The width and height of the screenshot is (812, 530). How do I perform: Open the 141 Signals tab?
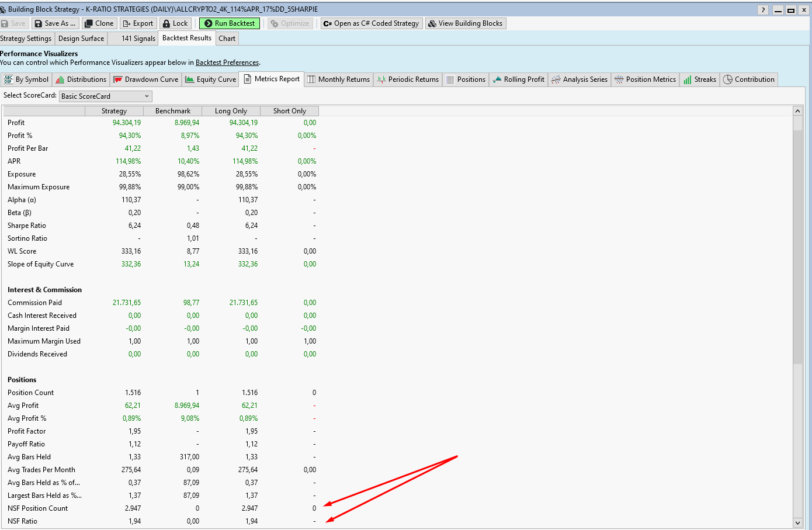133,38
